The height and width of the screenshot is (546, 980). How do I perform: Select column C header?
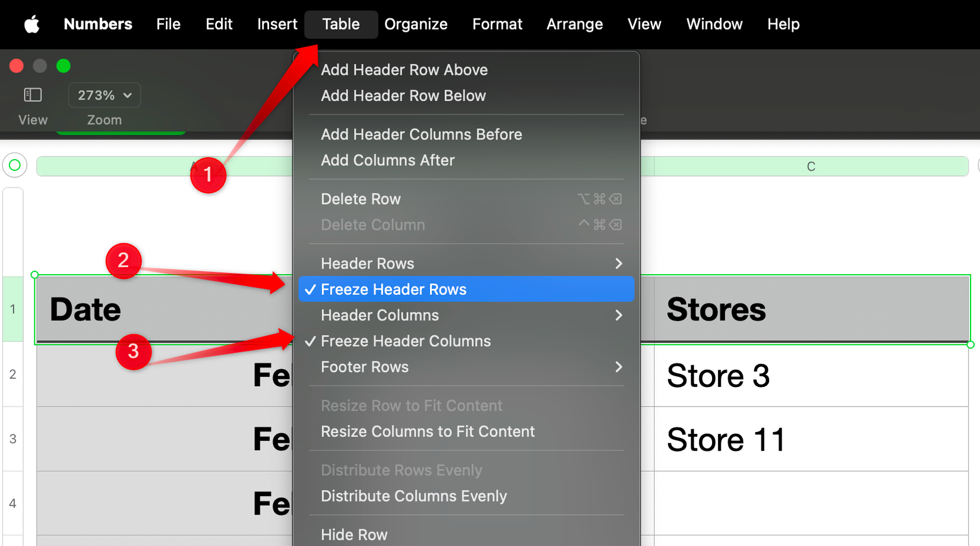pyautogui.click(x=811, y=166)
